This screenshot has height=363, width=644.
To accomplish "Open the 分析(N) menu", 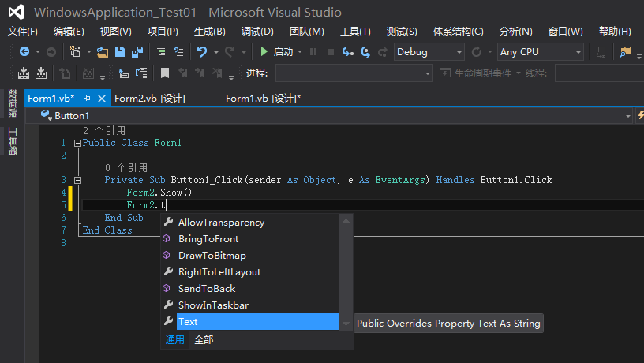I will [516, 32].
